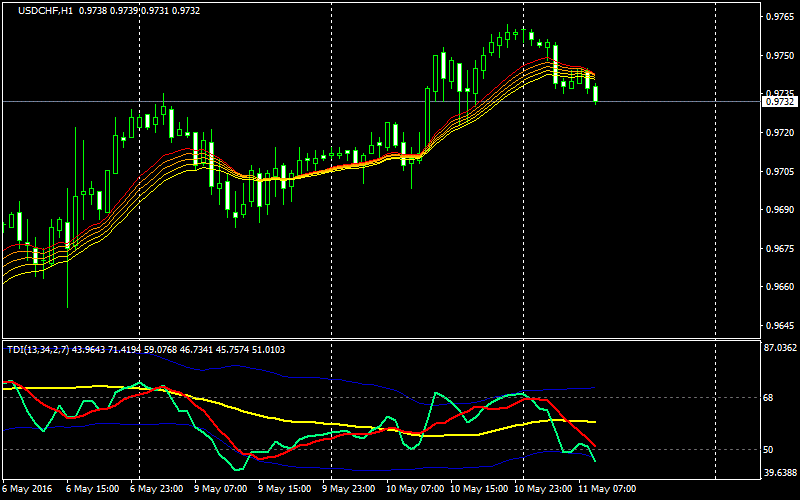Click the most recent candle on the chart
The image size is (800, 500).
[x=596, y=94]
